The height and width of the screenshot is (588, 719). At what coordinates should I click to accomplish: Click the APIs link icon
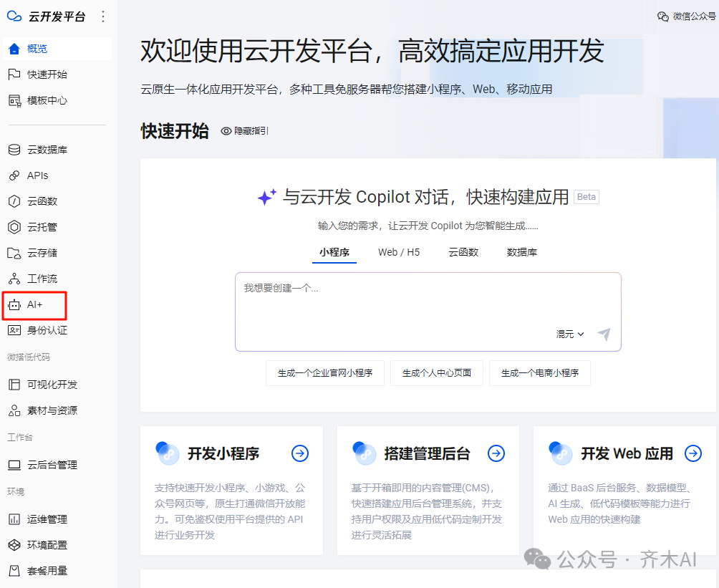coord(14,175)
